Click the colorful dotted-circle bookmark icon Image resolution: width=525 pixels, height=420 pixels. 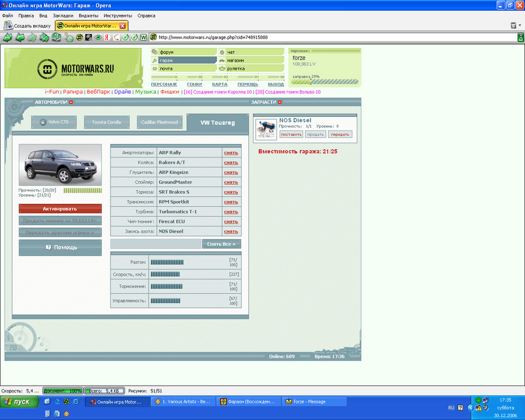click(x=116, y=37)
